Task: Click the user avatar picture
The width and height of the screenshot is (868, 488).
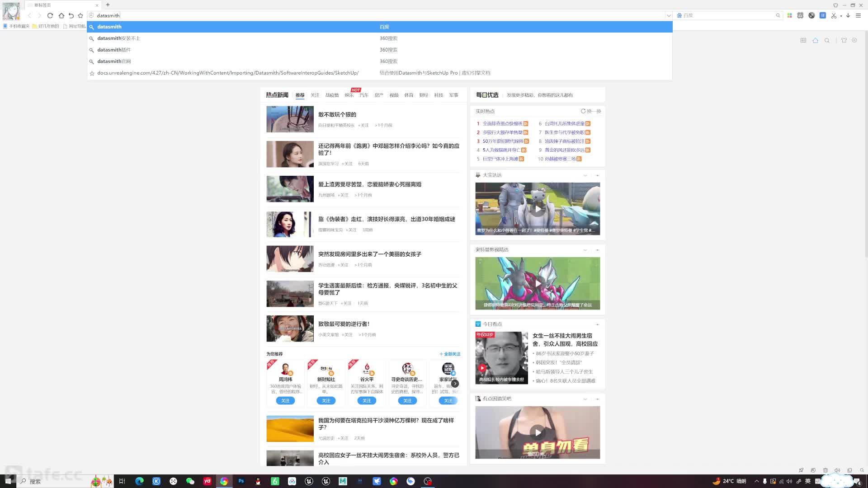Action: tap(11, 11)
